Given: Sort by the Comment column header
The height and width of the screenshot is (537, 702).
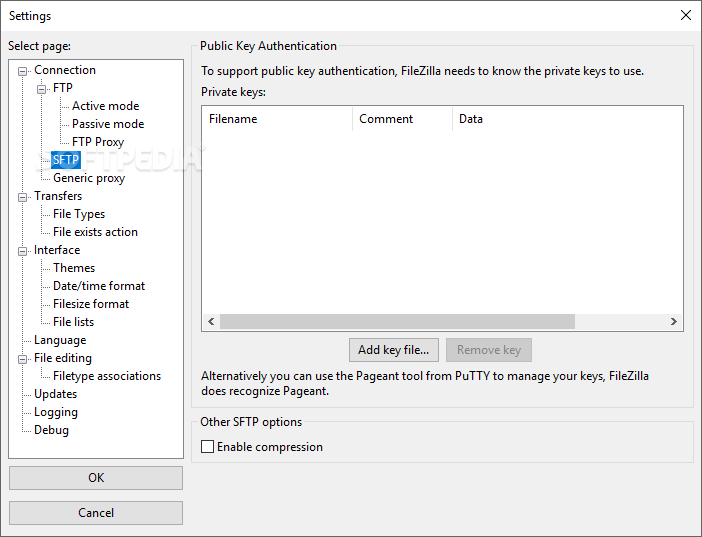Looking at the screenshot, I should tap(402, 119).
